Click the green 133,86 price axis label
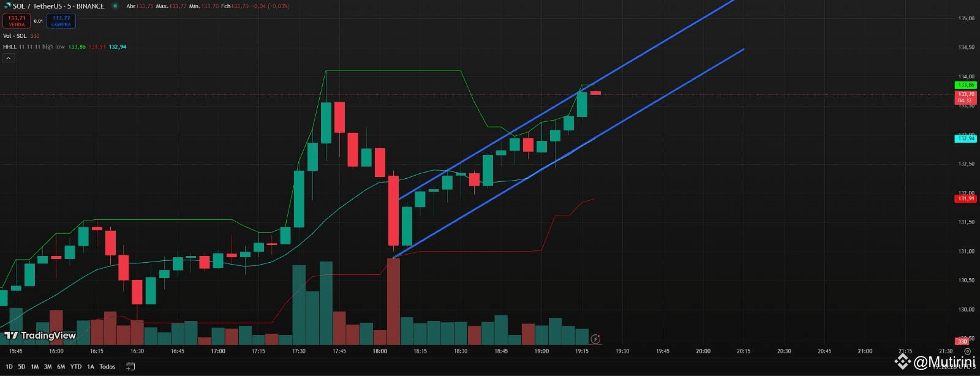 966,85
